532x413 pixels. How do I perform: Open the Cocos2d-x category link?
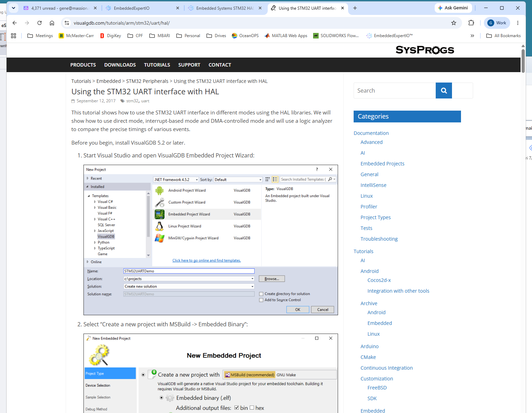tap(379, 280)
